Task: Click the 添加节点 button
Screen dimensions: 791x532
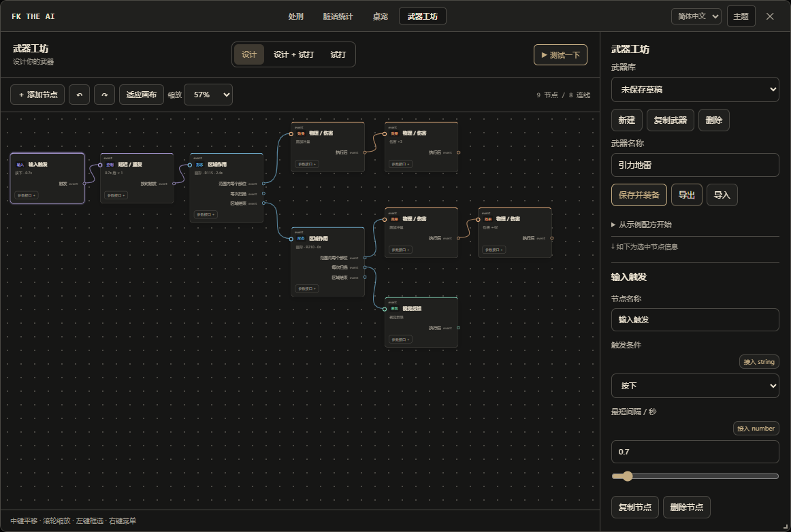Action: 37,95
